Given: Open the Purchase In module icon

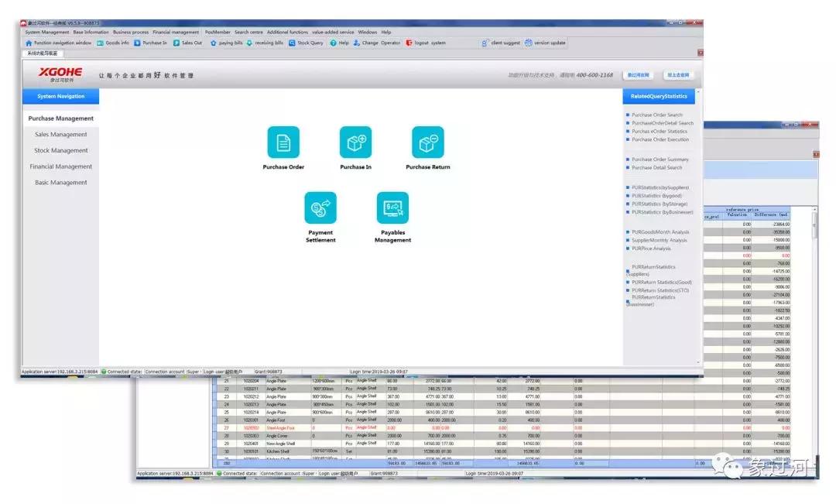Looking at the screenshot, I should [x=355, y=142].
